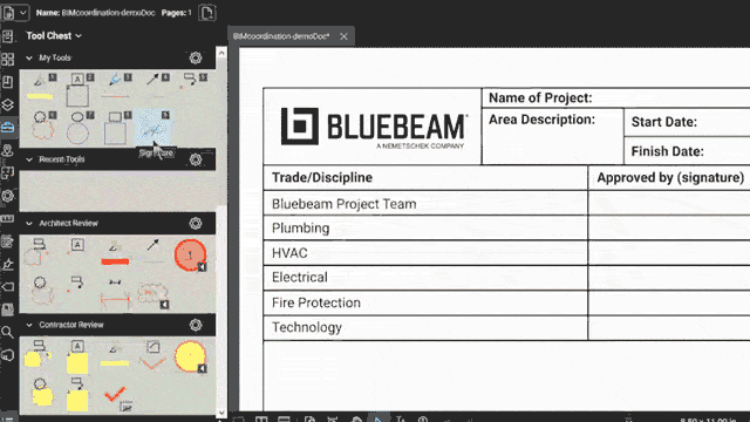The image size is (750, 422).
Task: Click the Start Date cell
Action: (687, 122)
